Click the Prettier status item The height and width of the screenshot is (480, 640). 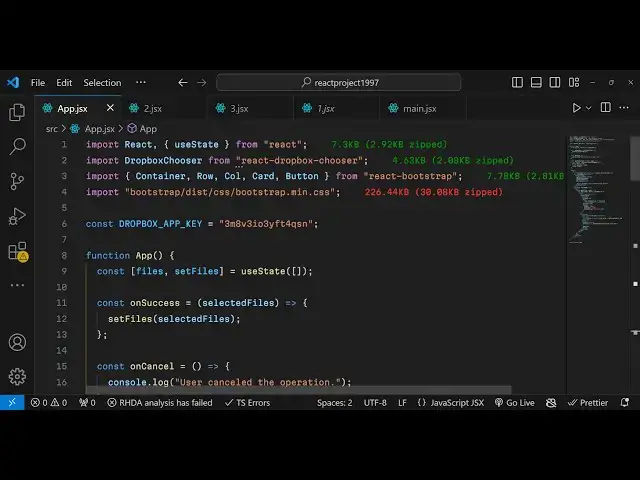point(588,402)
